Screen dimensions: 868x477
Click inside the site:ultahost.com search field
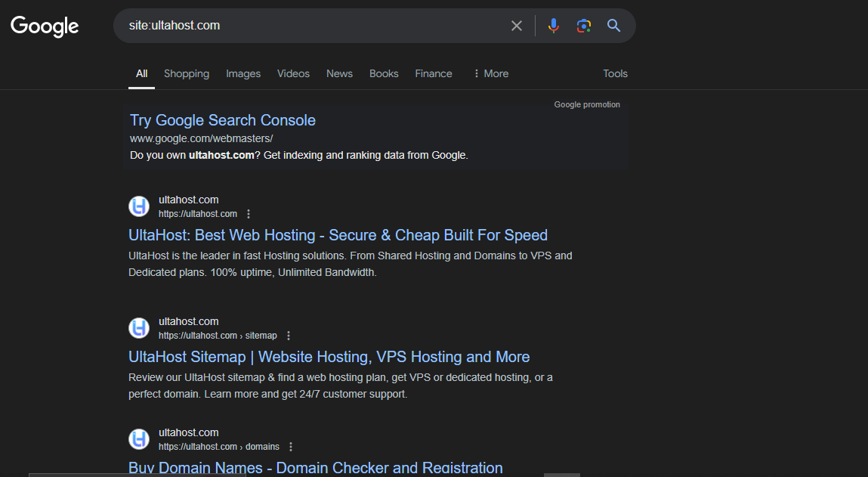302,25
